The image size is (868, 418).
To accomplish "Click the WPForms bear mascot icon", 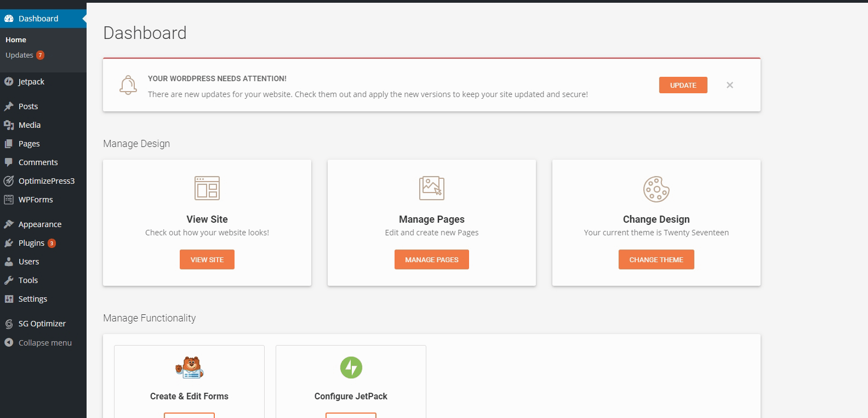I will (190, 368).
